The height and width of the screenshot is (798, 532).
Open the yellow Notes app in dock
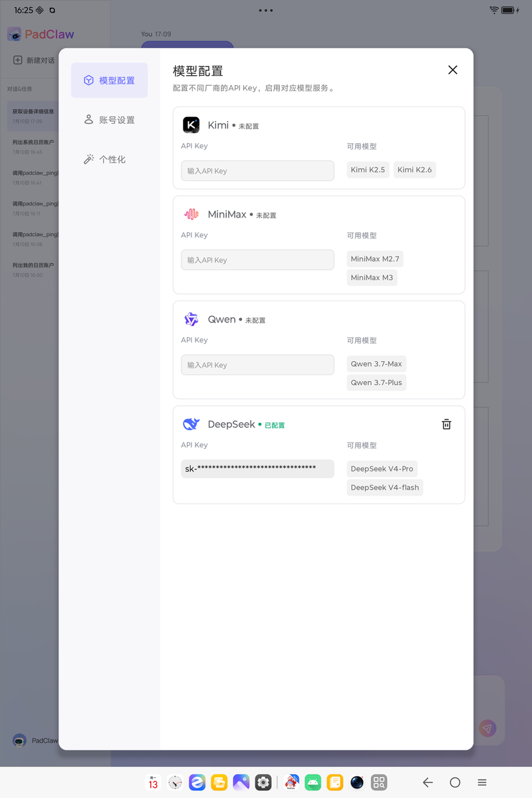[335, 783]
